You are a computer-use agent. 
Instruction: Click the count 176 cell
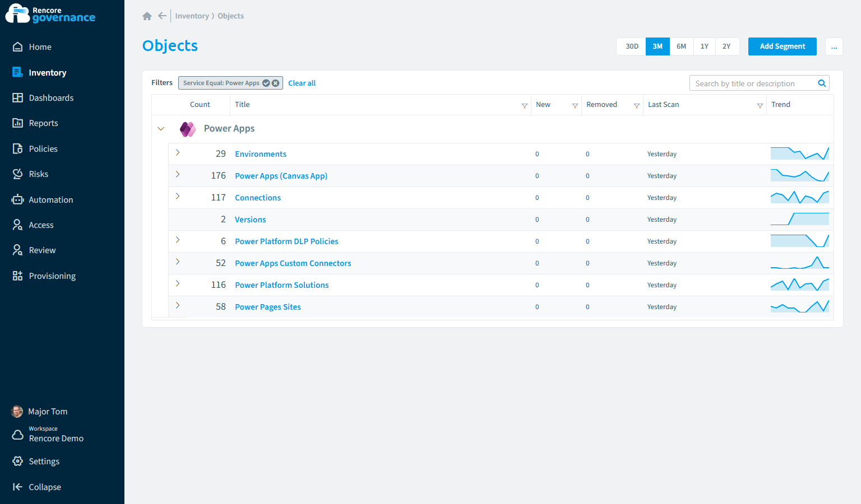[x=218, y=176]
